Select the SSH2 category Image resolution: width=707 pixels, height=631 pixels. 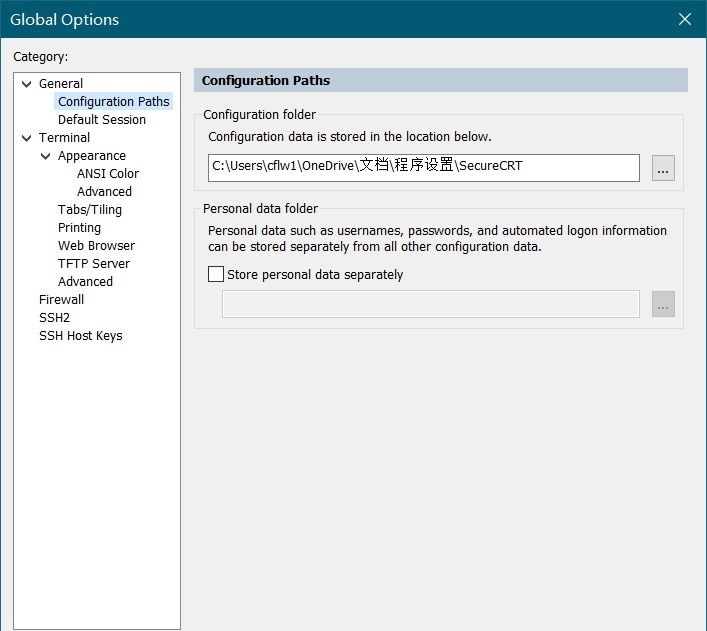click(x=55, y=318)
